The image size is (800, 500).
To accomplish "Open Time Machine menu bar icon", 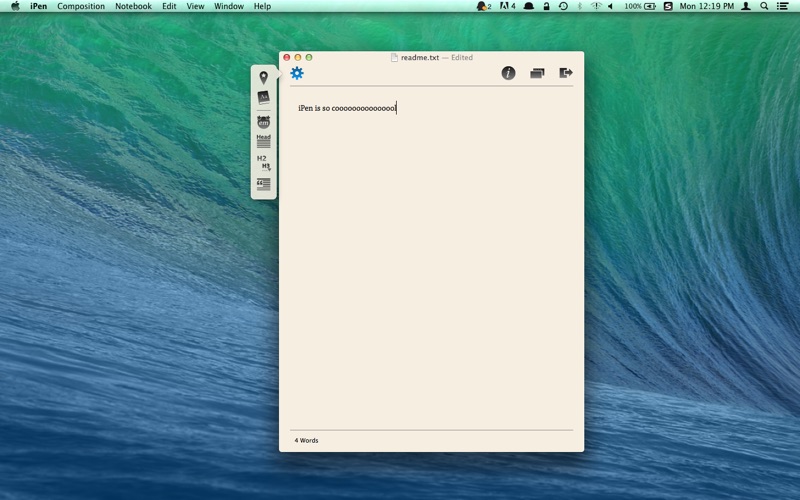I will (563, 6).
